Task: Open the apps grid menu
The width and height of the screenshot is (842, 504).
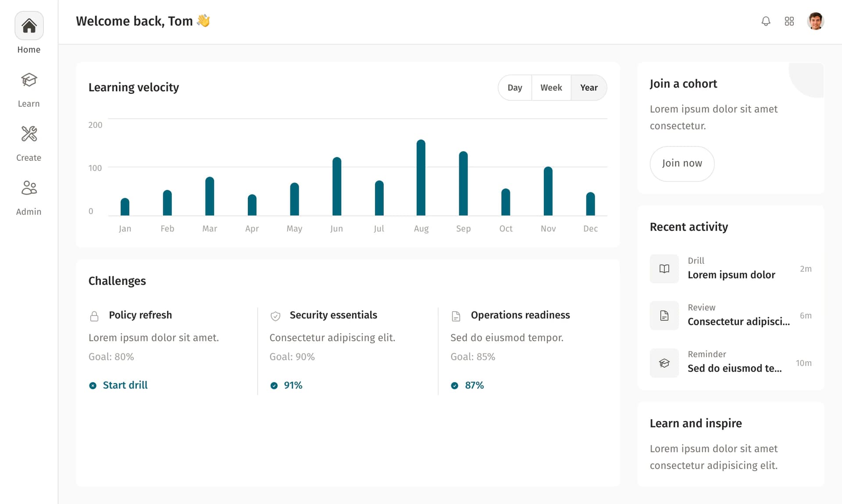Action: [x=789, y=21]
